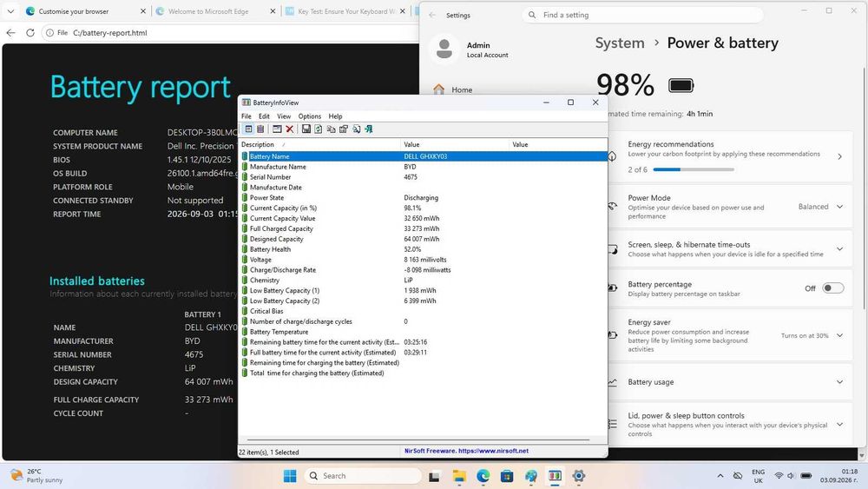Click the battery icon in system tray
This screenshot has height=489, width=868.
806,476
